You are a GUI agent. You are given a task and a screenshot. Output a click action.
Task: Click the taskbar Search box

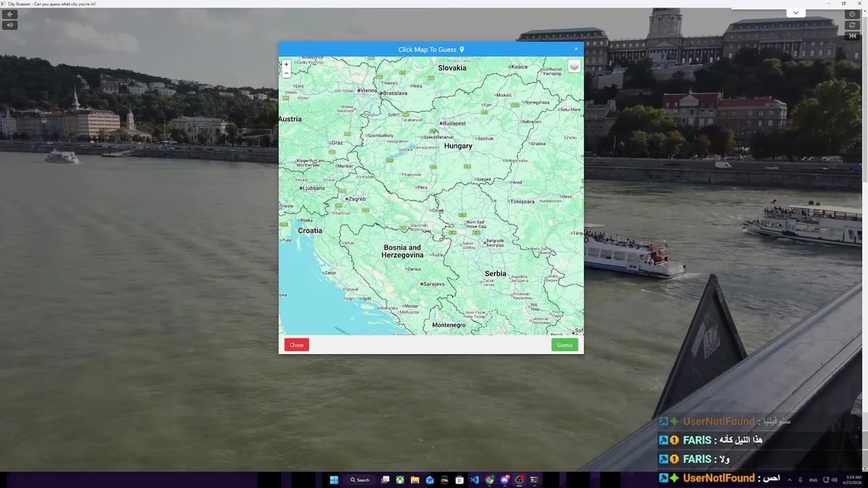click(360, 480)
